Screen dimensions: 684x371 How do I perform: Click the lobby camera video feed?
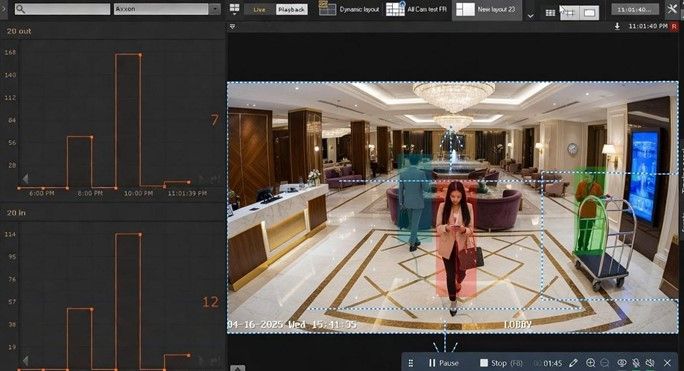click(x=452, y=207)
